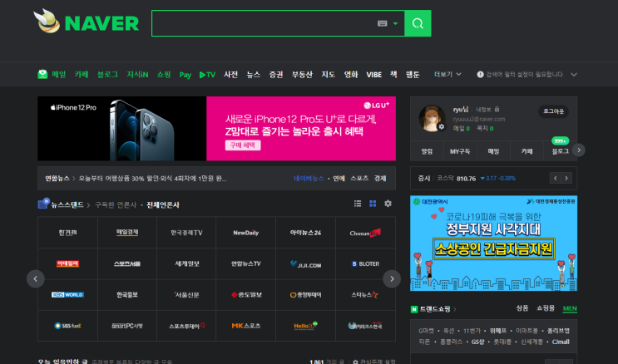Click the 구매 혜택 button in banner
Screen dimensions: 618x364
point(243,145)
